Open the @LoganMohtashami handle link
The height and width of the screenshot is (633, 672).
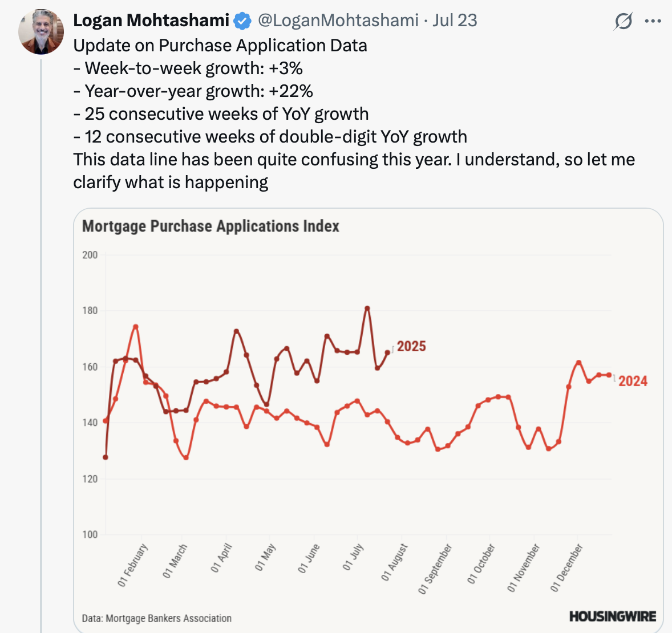(338, 20)
